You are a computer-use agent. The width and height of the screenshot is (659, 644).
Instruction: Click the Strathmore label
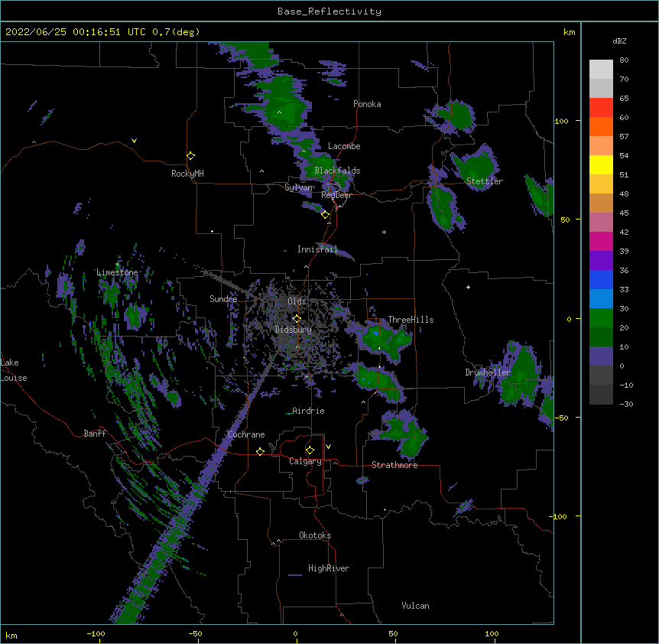click(x=394, y=465)
